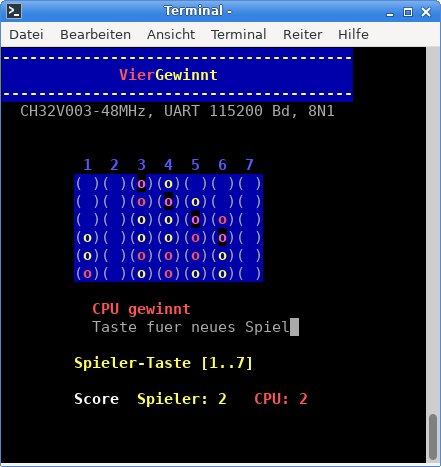This screenshot has height=467, width=441.
Task: Click column number 7 header
Action: 249,165
